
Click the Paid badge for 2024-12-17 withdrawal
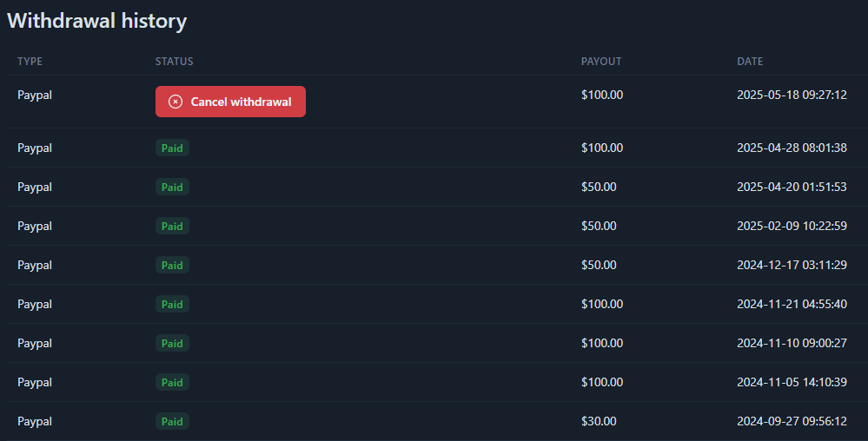pos(172,265)
